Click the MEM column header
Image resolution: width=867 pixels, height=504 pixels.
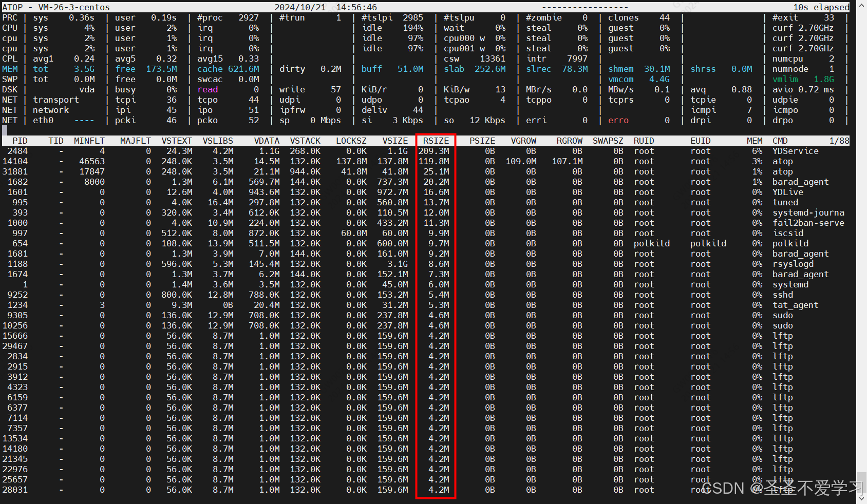coord(755,141)
